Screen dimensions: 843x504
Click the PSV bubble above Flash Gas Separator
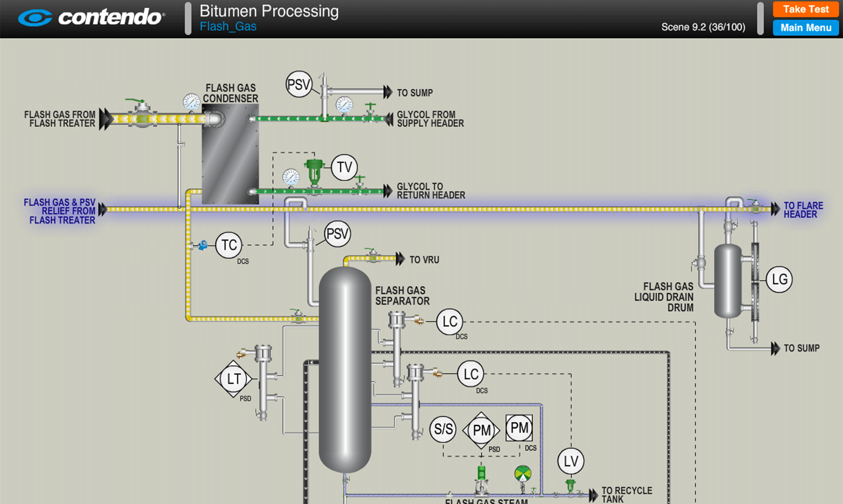point(337,233)
